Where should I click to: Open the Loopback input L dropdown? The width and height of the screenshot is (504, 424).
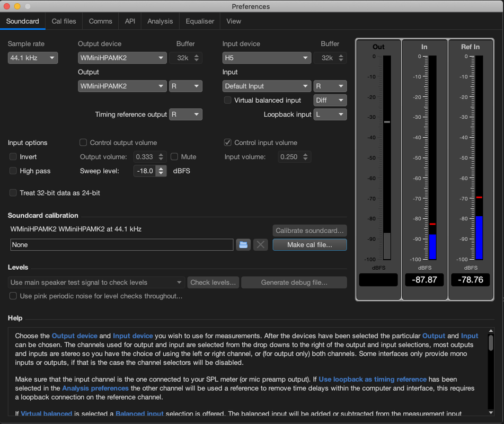330,114
